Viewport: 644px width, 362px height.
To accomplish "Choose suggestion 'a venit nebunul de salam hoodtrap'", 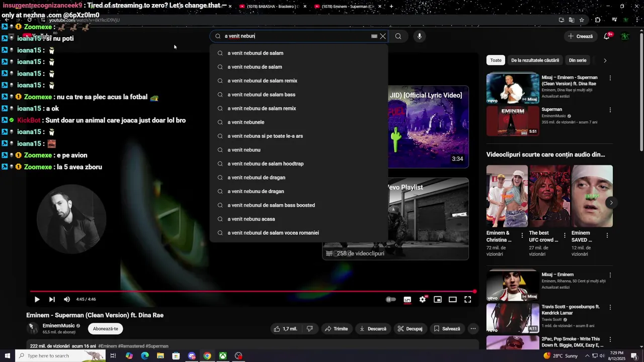I will (299, 163).
